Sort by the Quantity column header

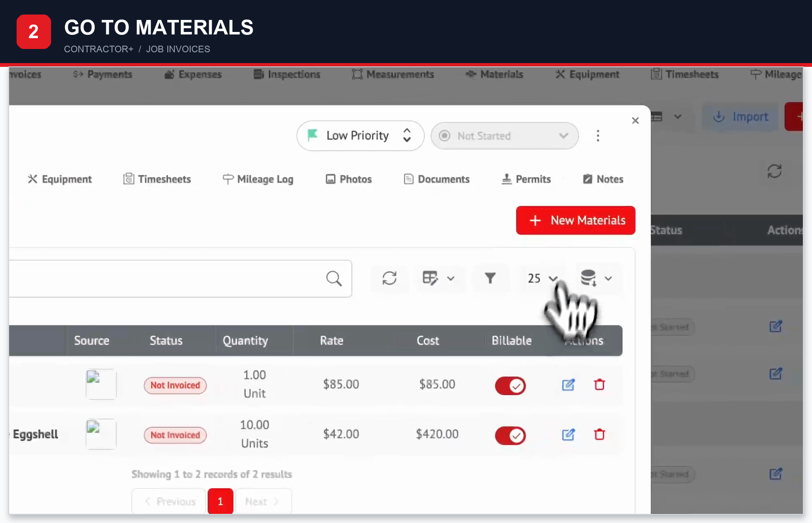(245, 341)
